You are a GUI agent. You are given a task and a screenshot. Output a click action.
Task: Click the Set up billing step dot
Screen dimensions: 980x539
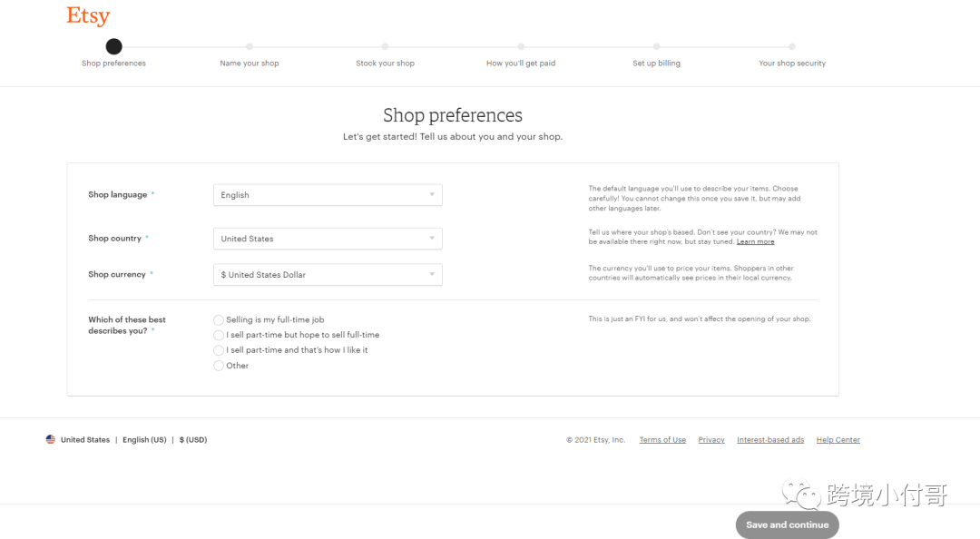(656, 46)
